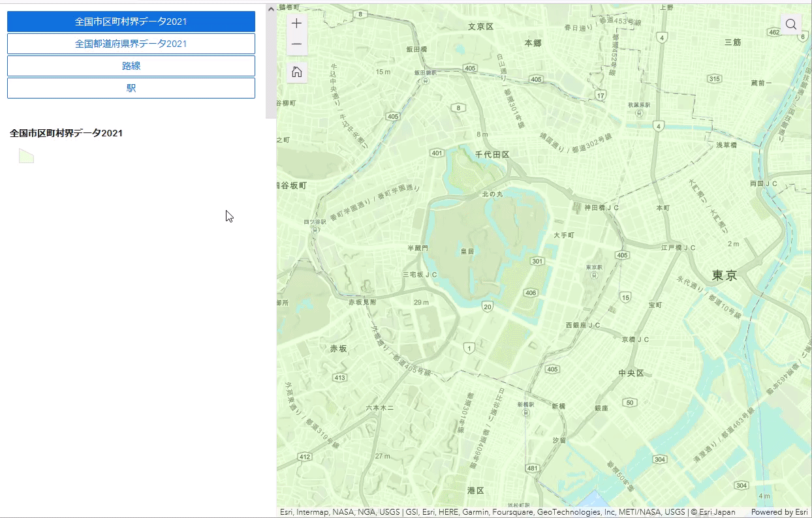The height and width of the screenshot is (518, 812).
Task: Click the route 50 shield marker
Action: pyautogui.click(x=630, y=403)
